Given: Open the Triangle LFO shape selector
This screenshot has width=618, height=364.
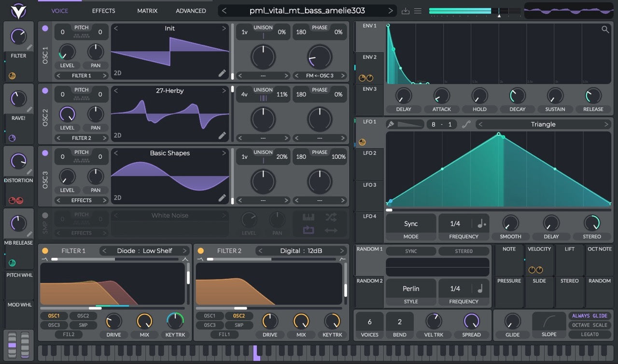Looking at the screenshot, I should (543, 125).
